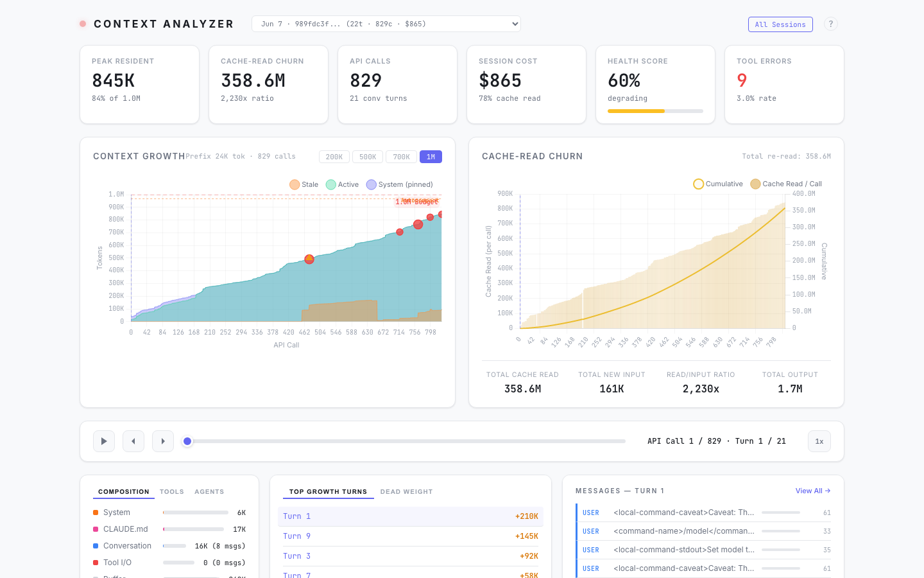Click the Cache-Read Churn 358.6M card
Image resolution: width=924 pixels, height=578 pixels.
point(268,84)
